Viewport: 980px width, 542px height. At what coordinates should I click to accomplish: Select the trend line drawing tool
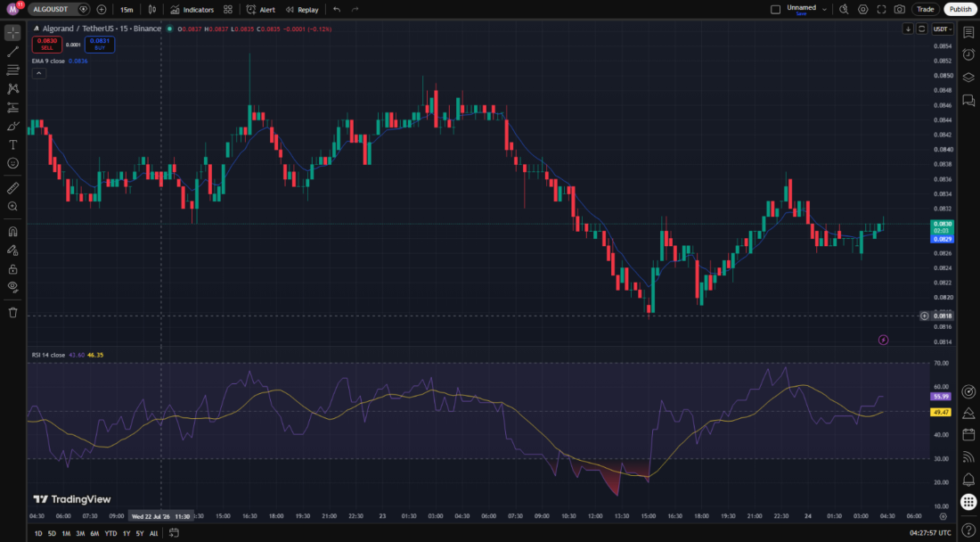(12, 52)
